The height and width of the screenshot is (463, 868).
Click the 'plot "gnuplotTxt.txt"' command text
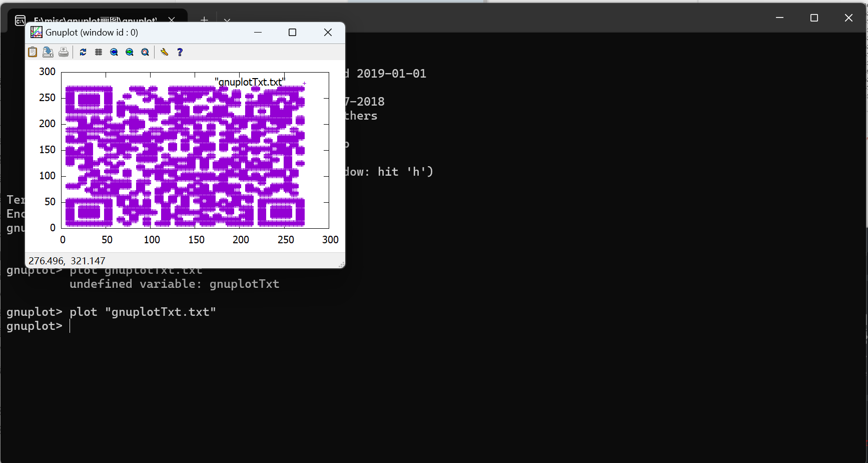tap(143, 312)
